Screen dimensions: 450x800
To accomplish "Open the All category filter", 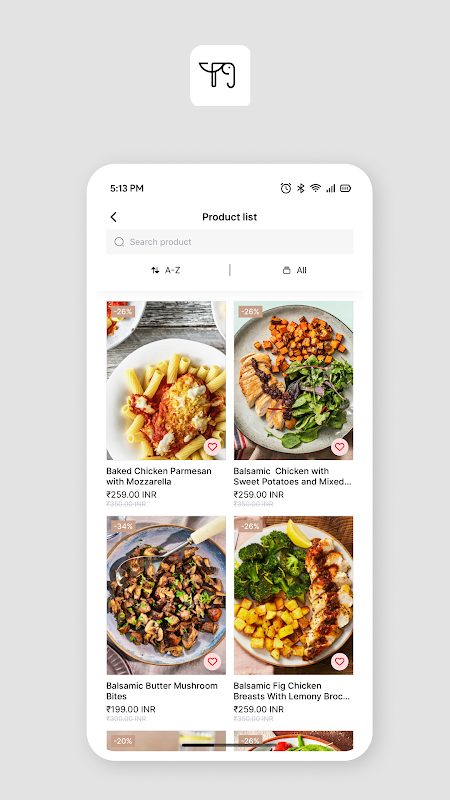I will 295,270.
